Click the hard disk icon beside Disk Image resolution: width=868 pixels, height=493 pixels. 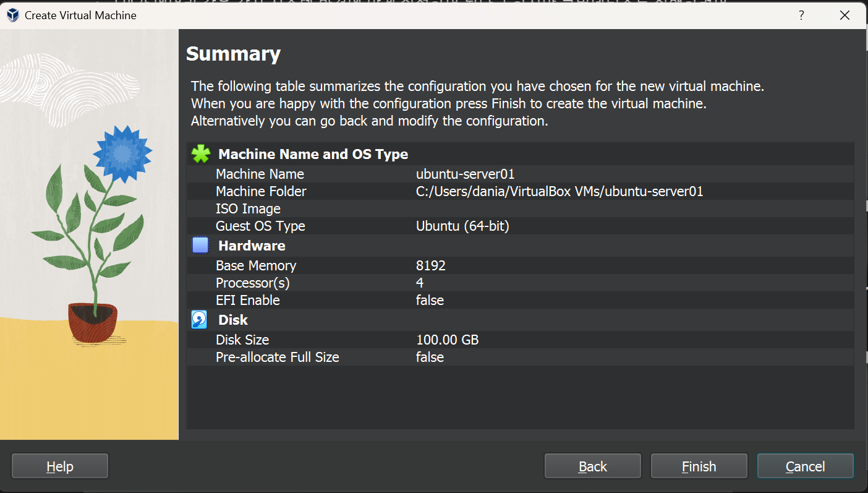pyautogui.click(x=200, y=320)
